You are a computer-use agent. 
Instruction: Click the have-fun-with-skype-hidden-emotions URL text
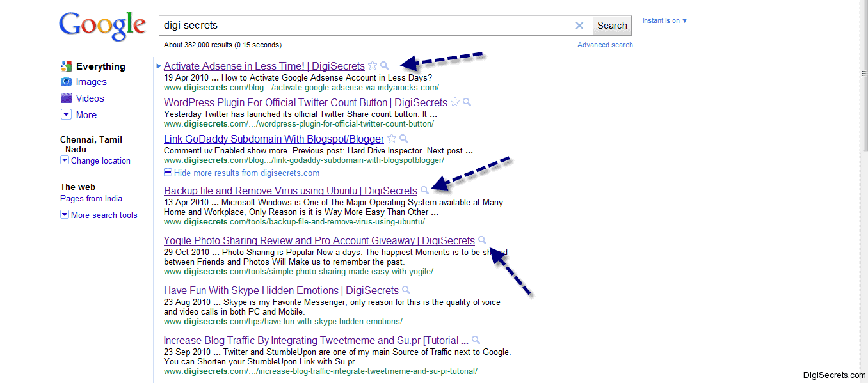[283, 322]
